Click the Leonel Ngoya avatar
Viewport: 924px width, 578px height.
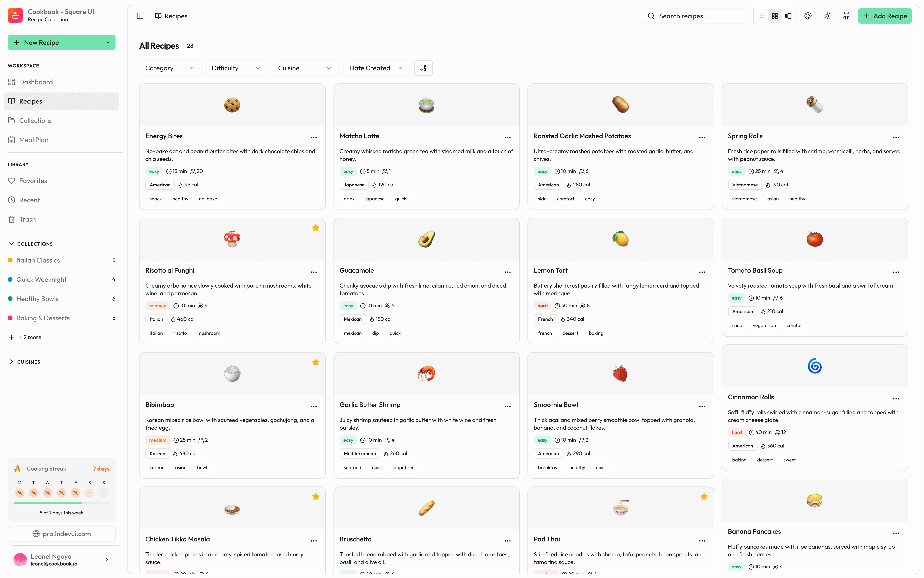tap(20, 560)
